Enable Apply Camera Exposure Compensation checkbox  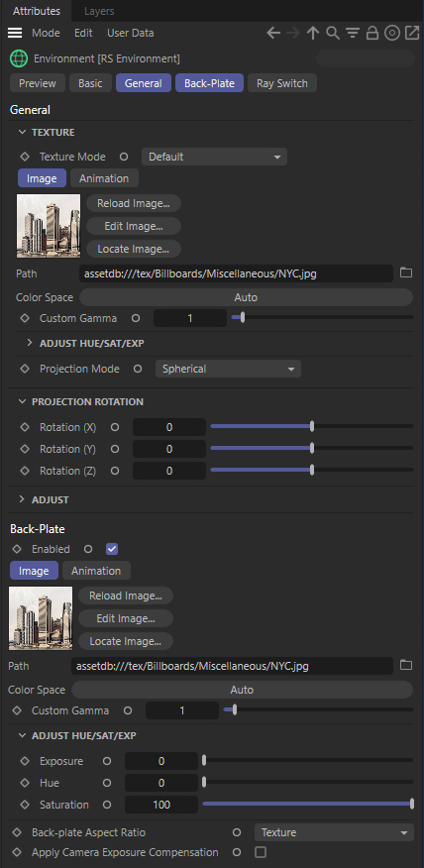pyautogui.click(x=261, y=852)
